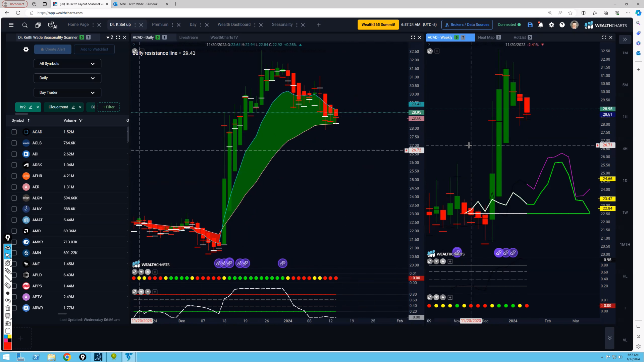
Task: Open the easel presentation tool
Action: [8, 316]
